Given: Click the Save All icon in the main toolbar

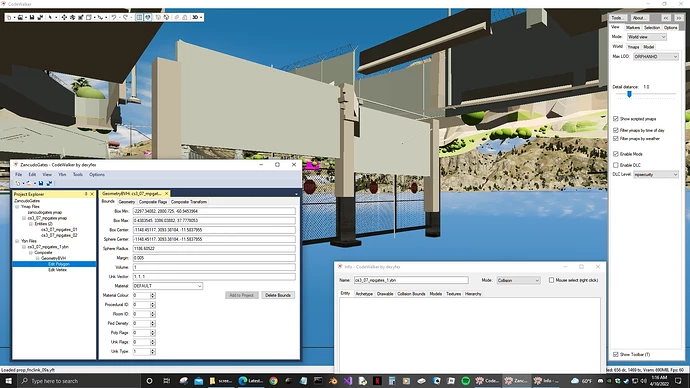Looking at the screenshot, I should point(40,17).
